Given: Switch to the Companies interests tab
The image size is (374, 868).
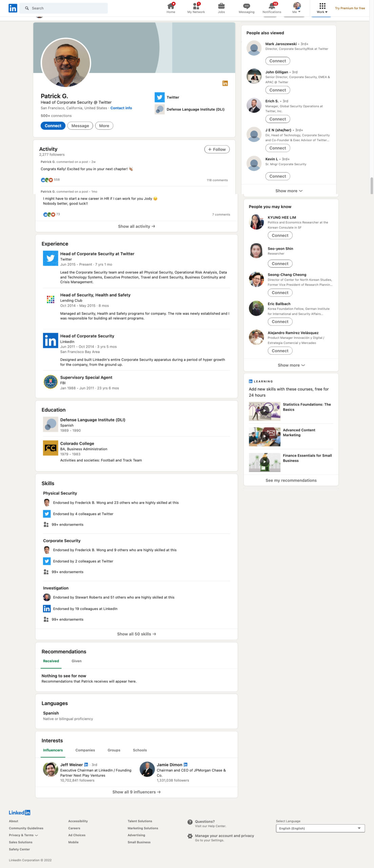Looking at the screenshot, I should pyautogui.click(x=85, y=750).
